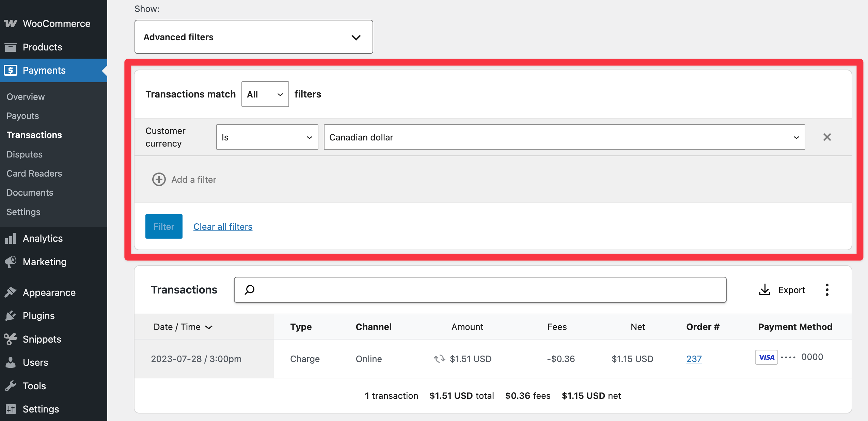The width and height of the screenshot is (868, 421).
Task: Open Analytics via its bar chart icon
Action: (x=11, y=238)
